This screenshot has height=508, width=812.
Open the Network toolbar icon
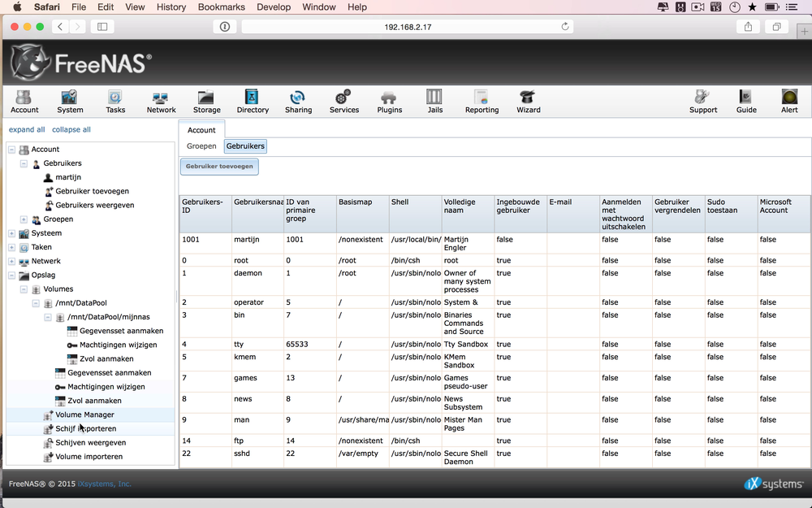pos(161,101)
